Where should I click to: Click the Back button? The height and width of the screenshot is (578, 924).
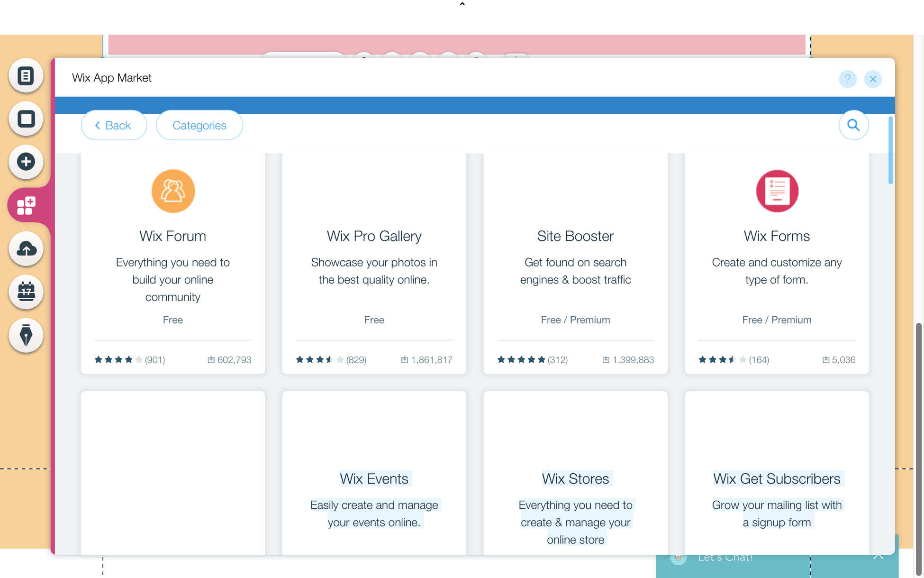pyautogui.click(x=114, y=125)
